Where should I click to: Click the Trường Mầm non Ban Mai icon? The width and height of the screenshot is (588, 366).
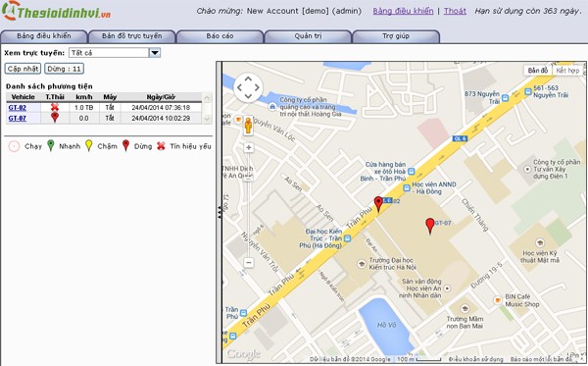pos(465,309)
